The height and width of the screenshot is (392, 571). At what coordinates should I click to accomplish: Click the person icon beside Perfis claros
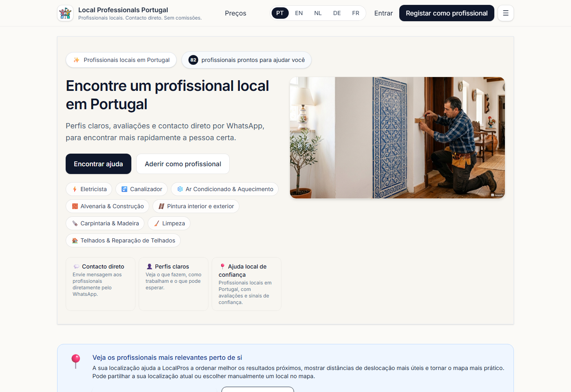[149, 266]
